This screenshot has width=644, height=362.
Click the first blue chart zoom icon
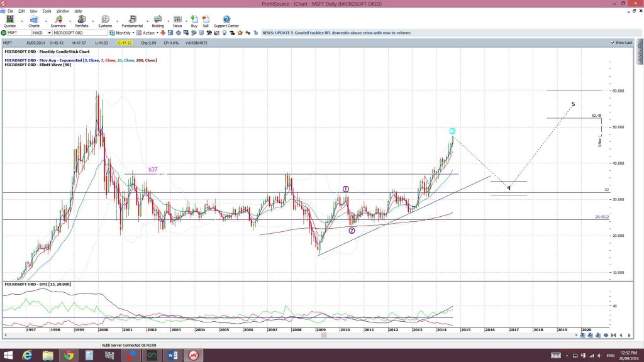[x=582, y=336]
